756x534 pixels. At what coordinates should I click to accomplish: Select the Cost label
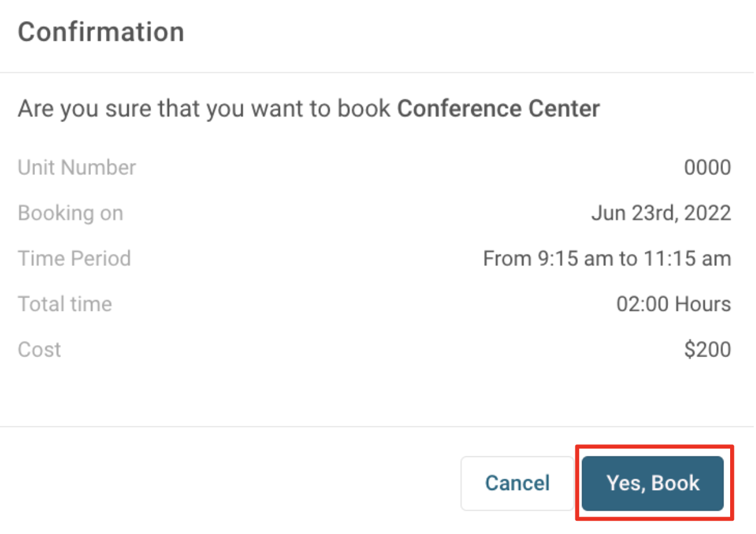pyautogui.click(x=39, y=349)
